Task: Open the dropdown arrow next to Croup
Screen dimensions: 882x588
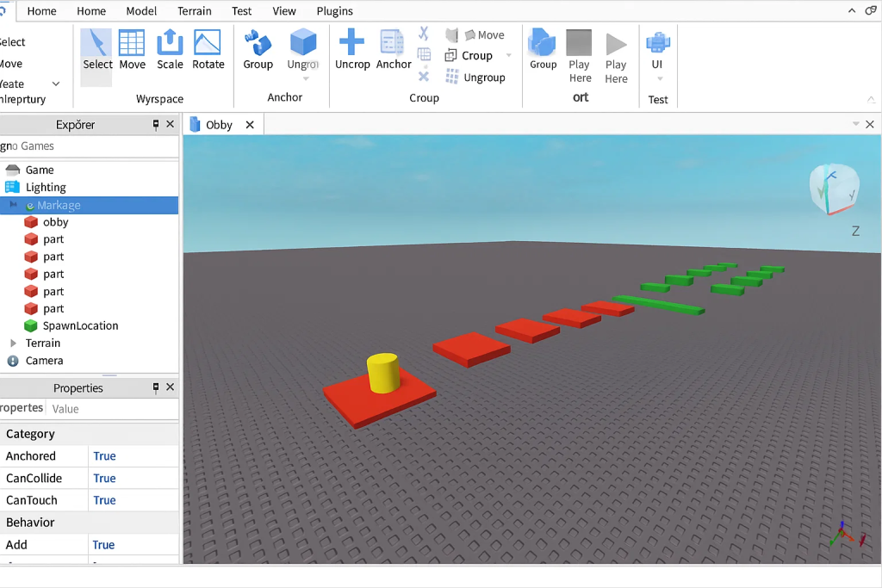Action: 508,55
